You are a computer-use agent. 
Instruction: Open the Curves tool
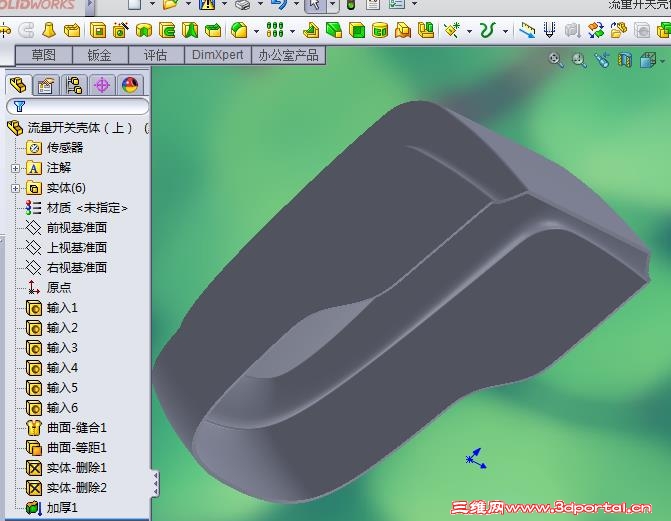point(488,30)
